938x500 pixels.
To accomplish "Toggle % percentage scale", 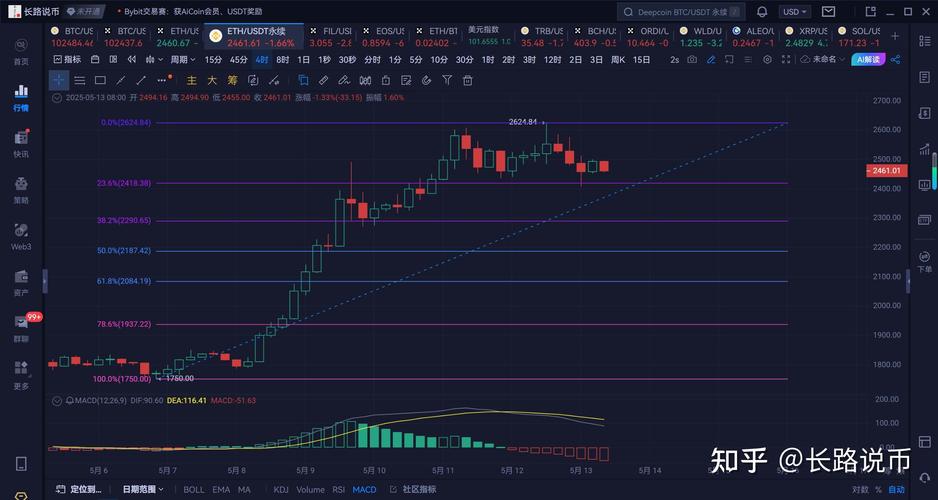I will [x=878, y=489].
